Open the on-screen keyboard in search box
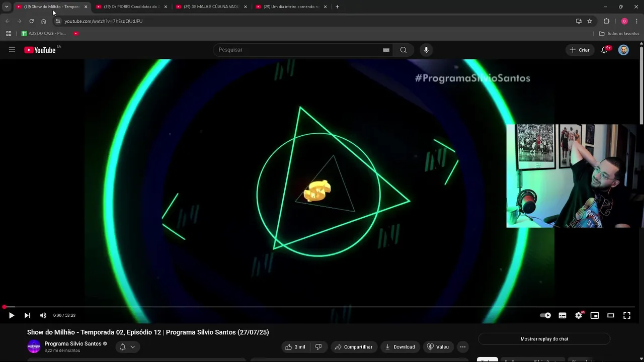The height and width of the screenshot is (362, 644). [386, 50]
